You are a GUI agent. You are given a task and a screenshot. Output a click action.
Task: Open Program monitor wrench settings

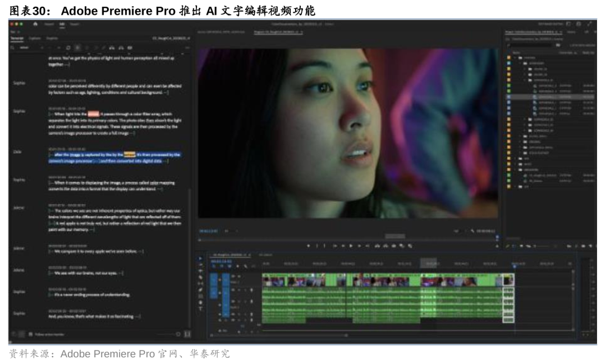pos(472,231)
